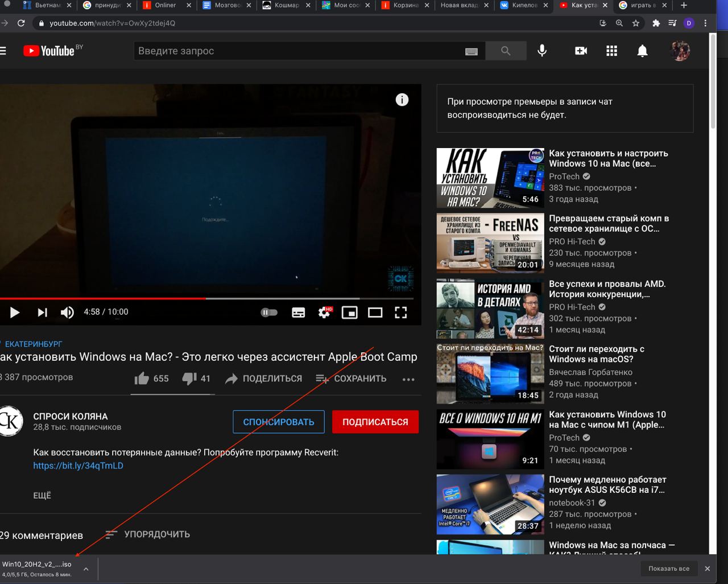The height and width of the screenshot is (584, 728).
Task: Click the page vertical scrollbar
Action: pos(713,83)
